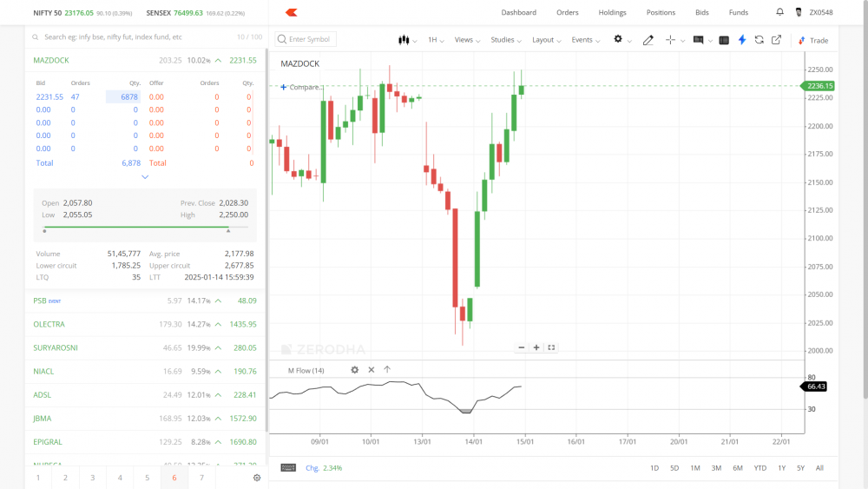Toggle the sidebar panel icon

coord(724,40)
